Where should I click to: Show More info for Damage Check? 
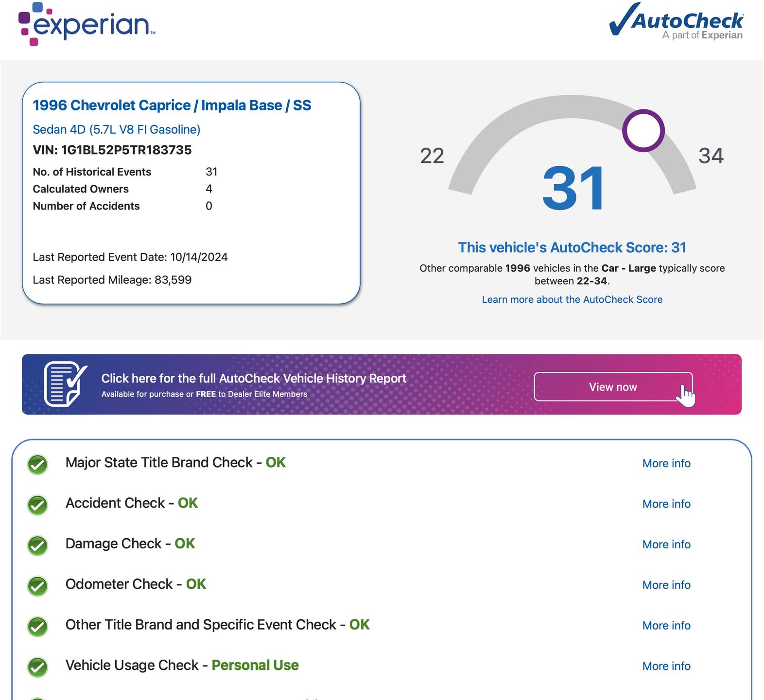[666, 544]
